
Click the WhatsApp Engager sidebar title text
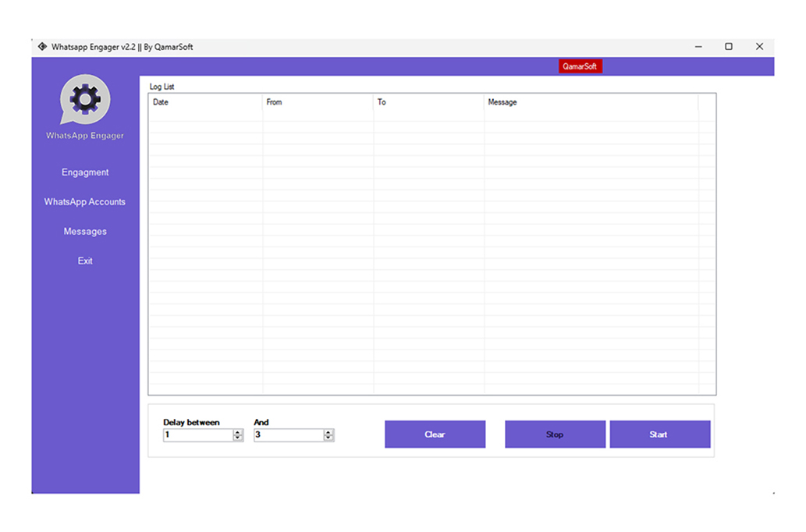pyautogui.click(x=85, y=136)
